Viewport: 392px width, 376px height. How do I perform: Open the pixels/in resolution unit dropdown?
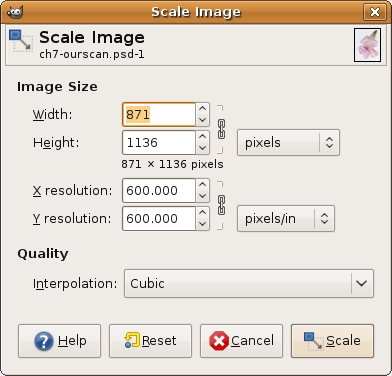(x=286, y=219)
